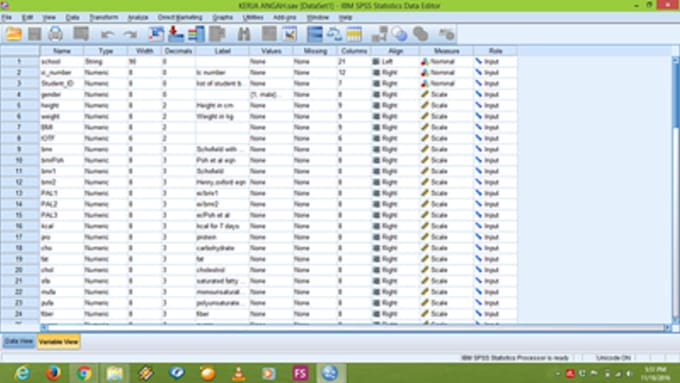Click the Decimals column header
This screenshot has width=680, height=383.
[x=178, y=51]
